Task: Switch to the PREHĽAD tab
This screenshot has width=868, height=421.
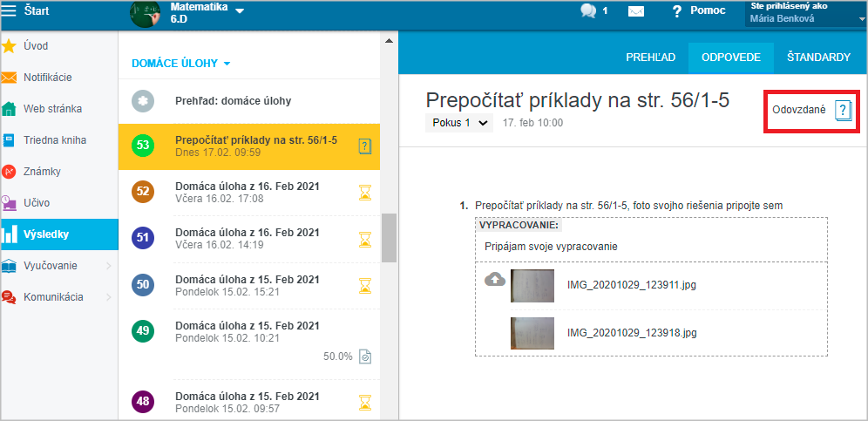Action: (650, 58)
